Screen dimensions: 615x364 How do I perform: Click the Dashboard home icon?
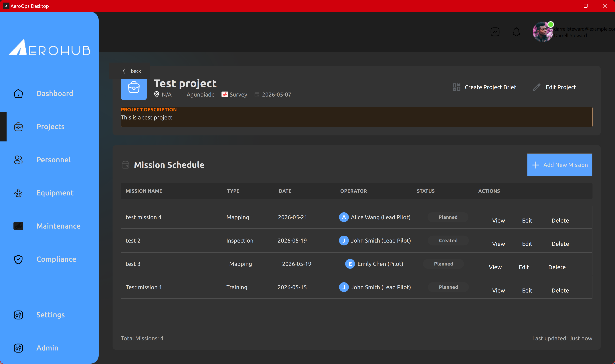(18, 93)
